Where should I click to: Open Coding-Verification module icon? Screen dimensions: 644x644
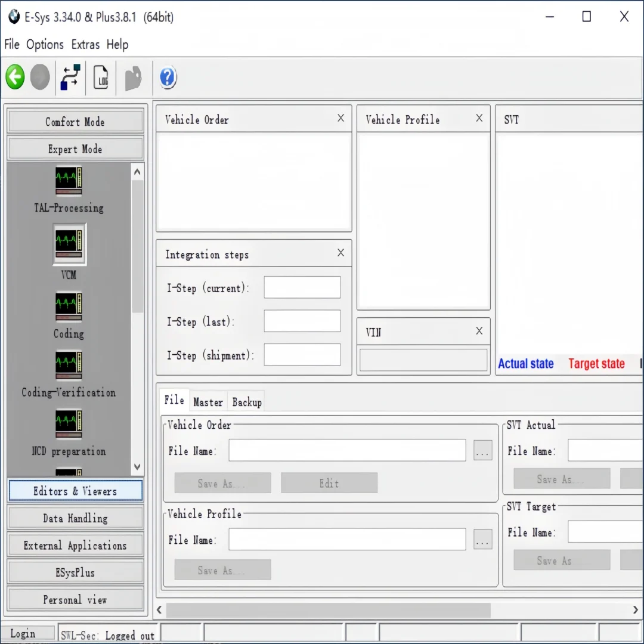click(69, 365)
